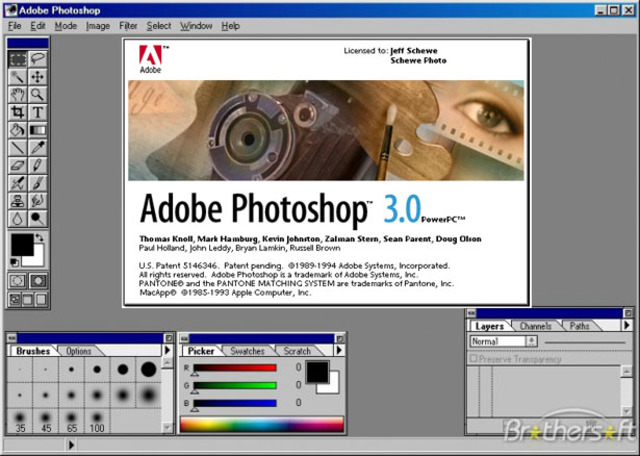Click the green G slider bar
Viewport: 640px width, 456px height.
point(235,385)
